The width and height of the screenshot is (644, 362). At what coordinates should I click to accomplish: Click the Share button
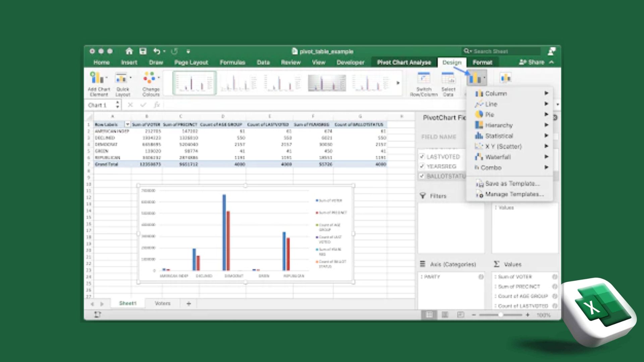click(x=532, y=62)
